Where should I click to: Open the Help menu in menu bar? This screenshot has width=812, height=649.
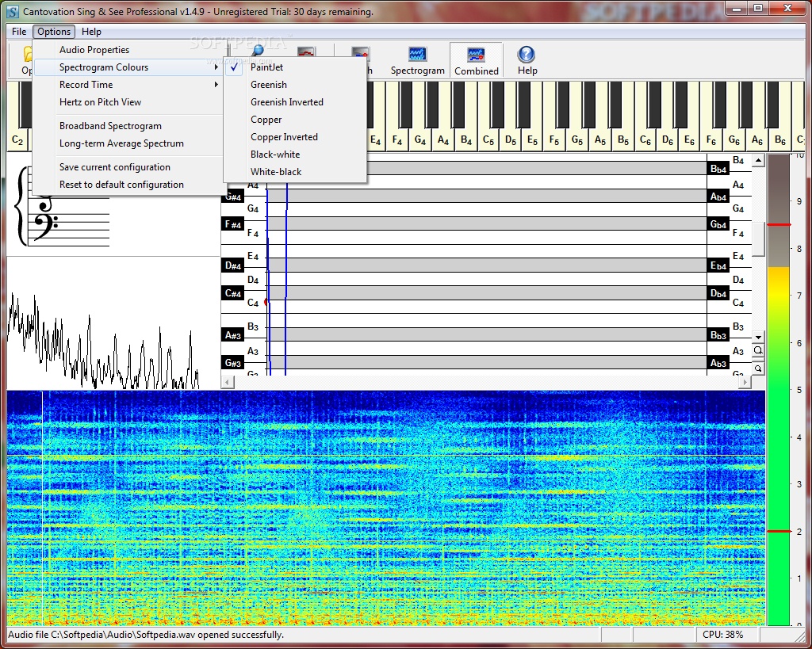pos(92,32)
